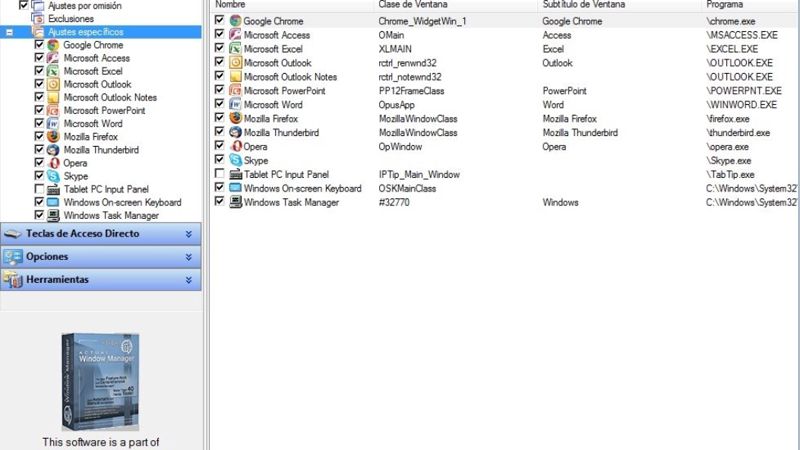800x450 pixels.
Task: Uncheck Opera checkbox in the list
Action: coord(219,145)
